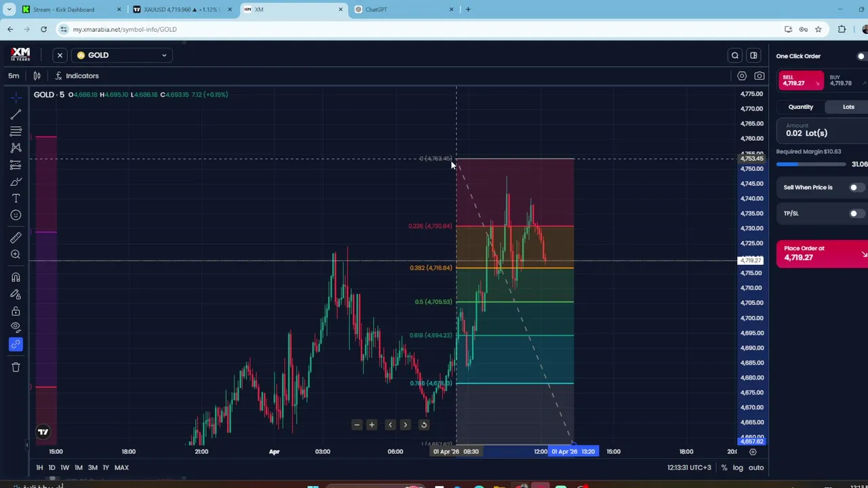
Task: Switch to the XAUUSD browser tab
Action: [x=182, y=9]
